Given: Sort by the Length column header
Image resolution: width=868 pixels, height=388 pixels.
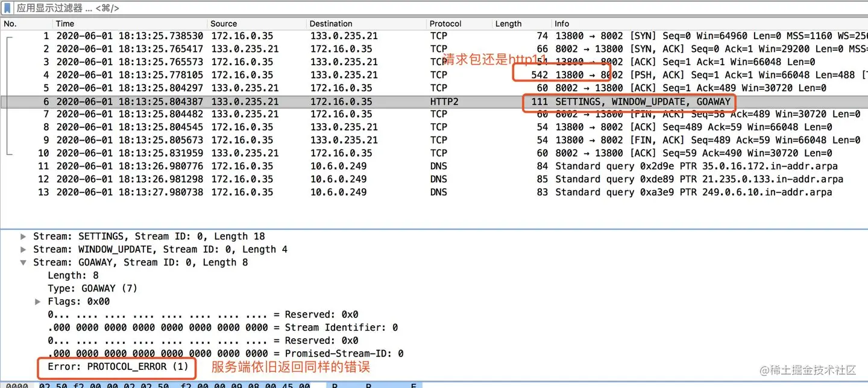Looking at the screenshot, I should tap(522, 24).
